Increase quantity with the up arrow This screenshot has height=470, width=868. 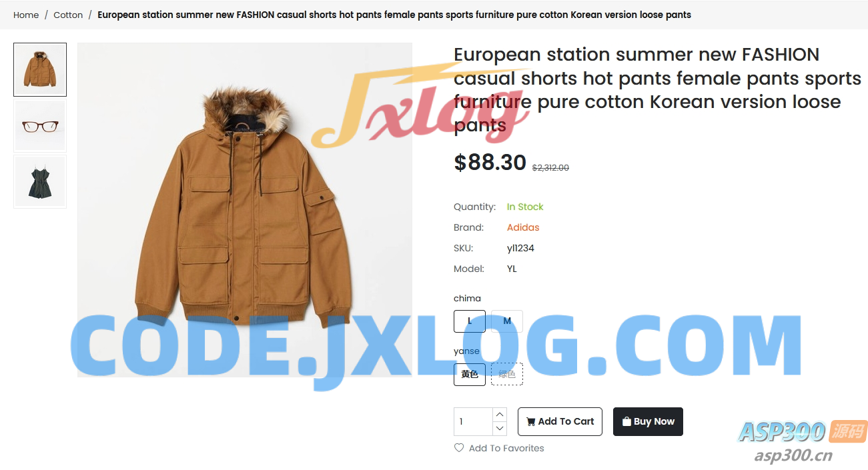(500, 415)
